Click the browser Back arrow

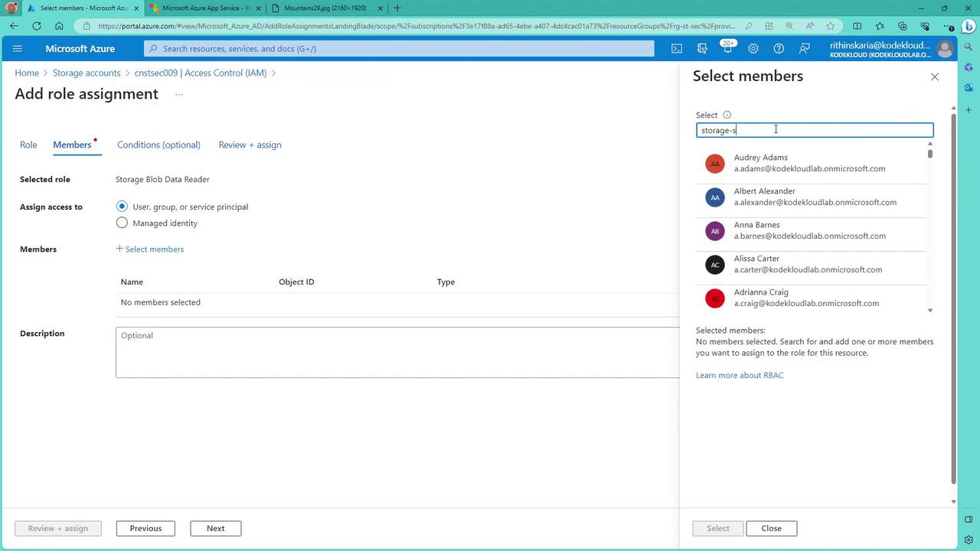coord(15,26)
